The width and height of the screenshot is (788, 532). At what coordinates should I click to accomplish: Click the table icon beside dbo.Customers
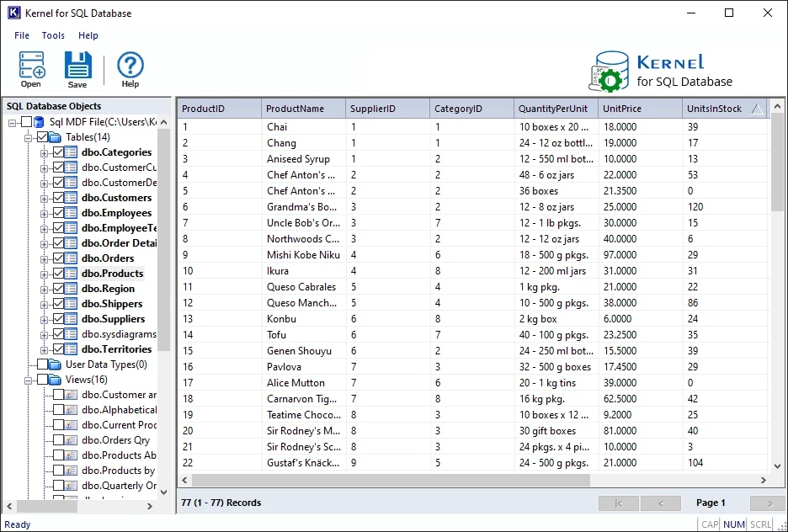click(x=71, y=198)
